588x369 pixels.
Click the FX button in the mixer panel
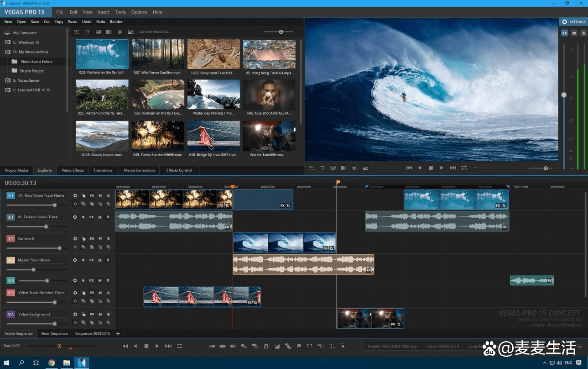[564, 33]
